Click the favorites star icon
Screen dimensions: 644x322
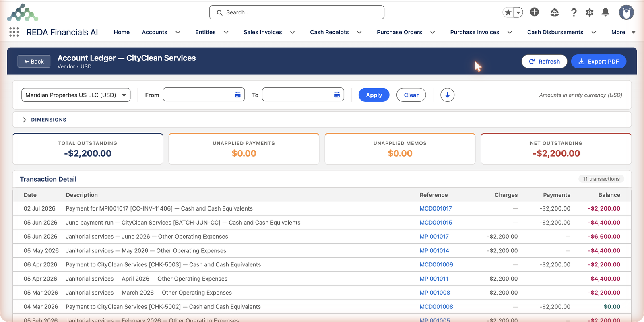[508, 12]
